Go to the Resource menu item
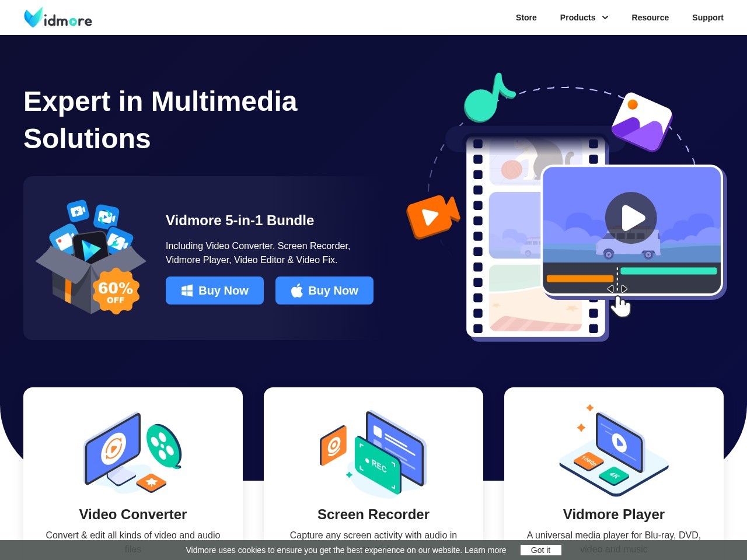This screenshot has width=747, height=560. [x=650, y=17]
